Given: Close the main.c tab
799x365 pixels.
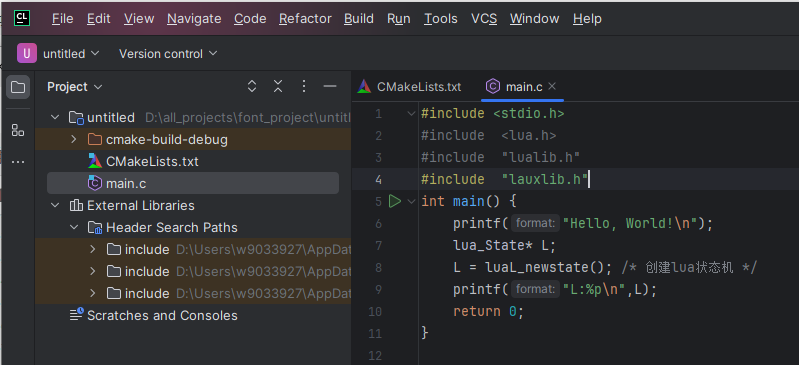Looking at the screenshot, I should click(552, 87).
